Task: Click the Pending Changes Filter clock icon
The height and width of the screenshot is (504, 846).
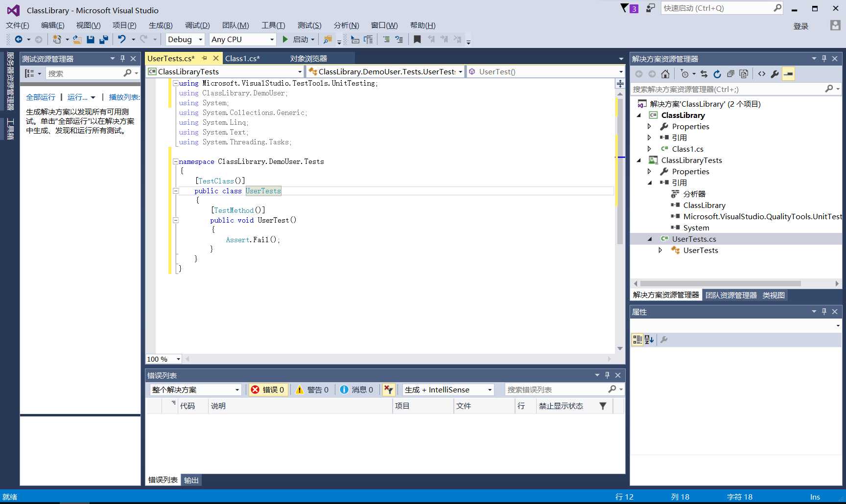Action: (x=684, y=74)
